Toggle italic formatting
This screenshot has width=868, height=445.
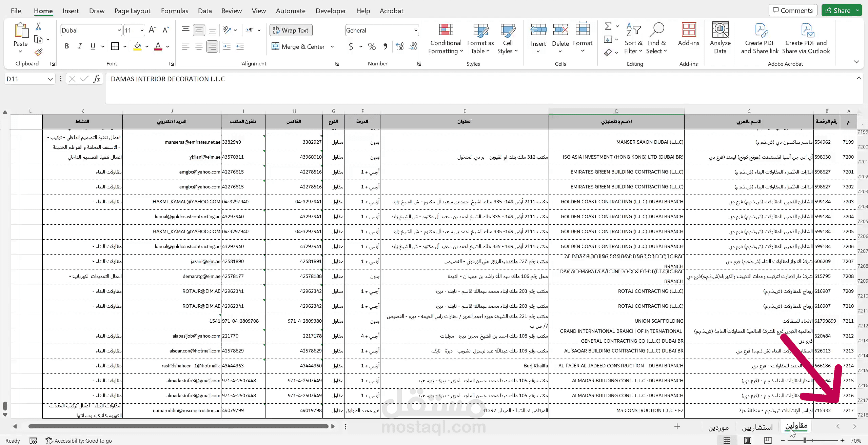pos(80,46)
